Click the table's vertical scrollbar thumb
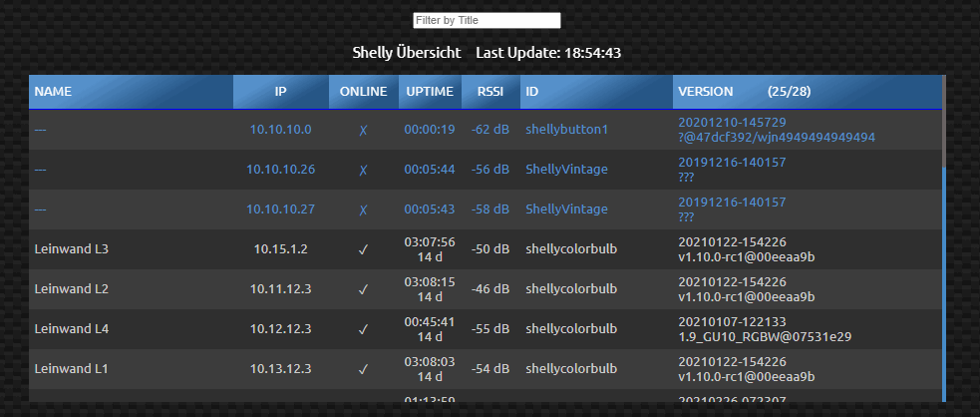 click(x=944, y=122)
